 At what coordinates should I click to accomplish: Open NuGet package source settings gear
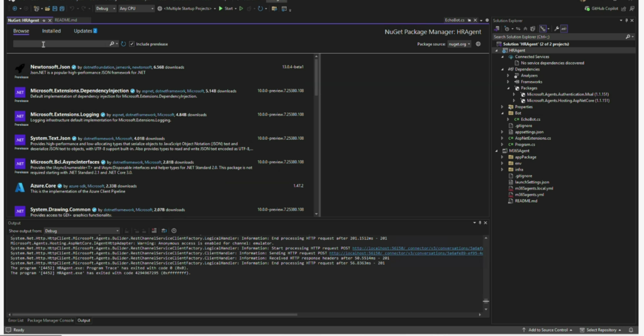click(x=478, y=44)
